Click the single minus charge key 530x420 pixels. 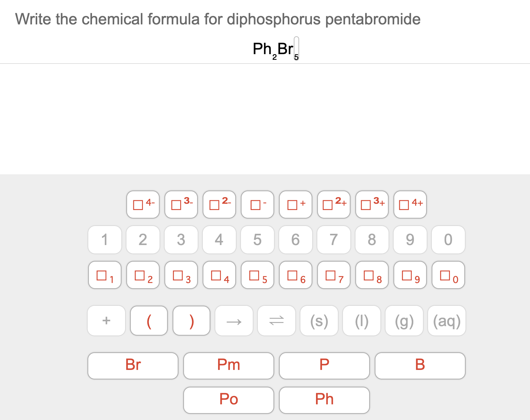pyautogui.click(x=257, y=204)
